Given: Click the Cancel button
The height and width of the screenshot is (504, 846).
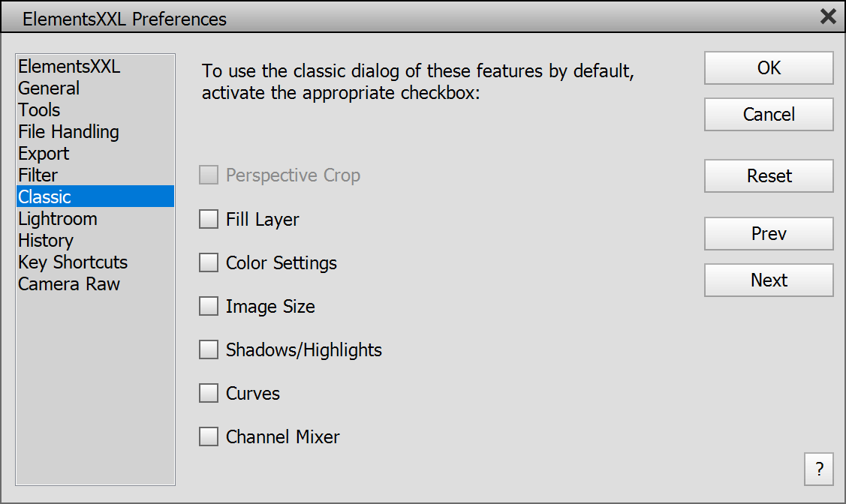Looking at the screenshot, I should 769,115.
